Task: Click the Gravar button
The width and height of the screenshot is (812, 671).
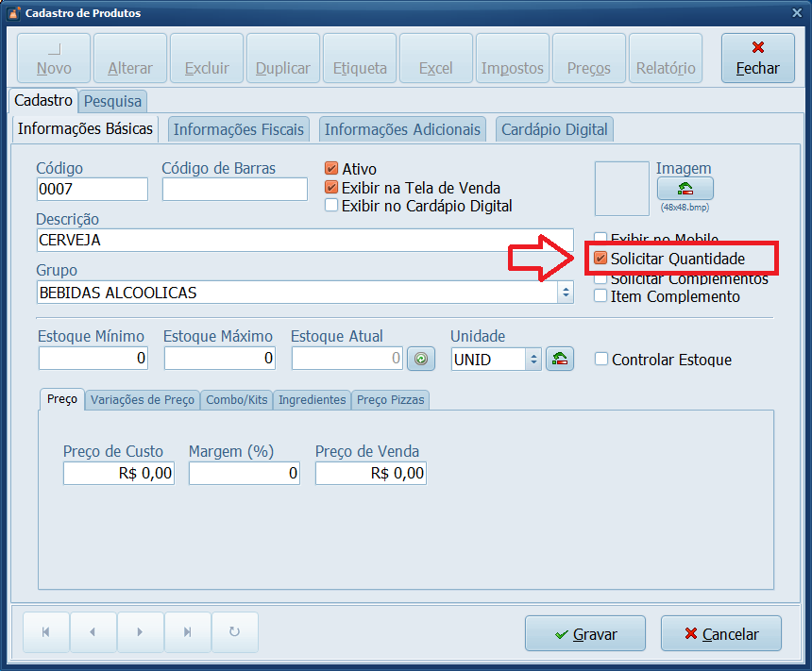Action: (584, 633)
